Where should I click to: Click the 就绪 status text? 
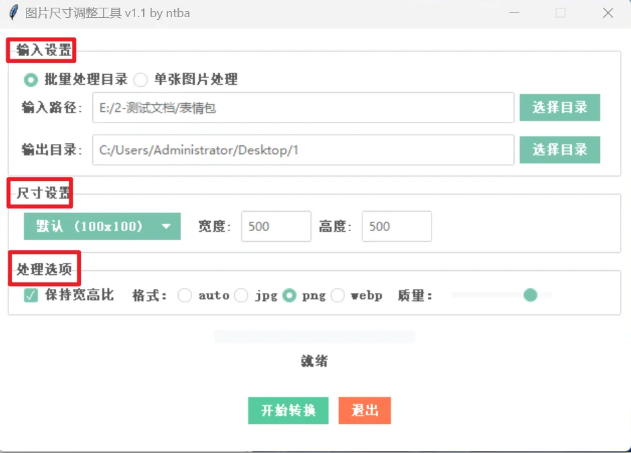pyautogui.click(x=314, y=361)
